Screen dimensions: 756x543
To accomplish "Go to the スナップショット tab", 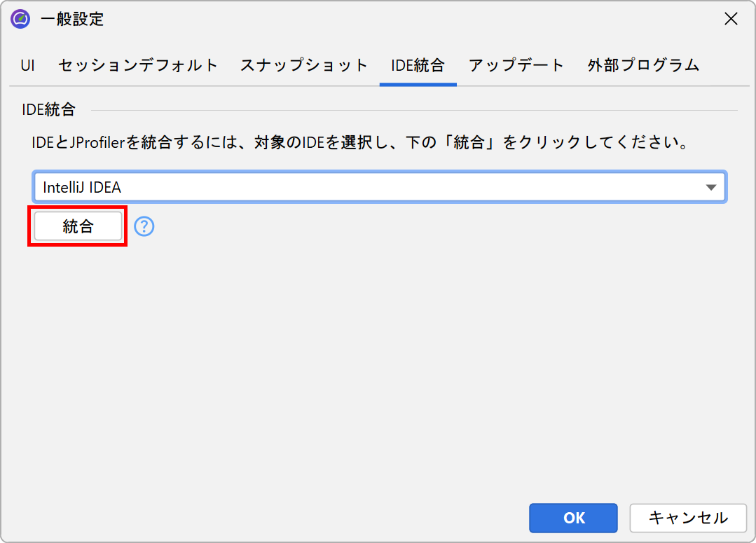I will [303, 66].
